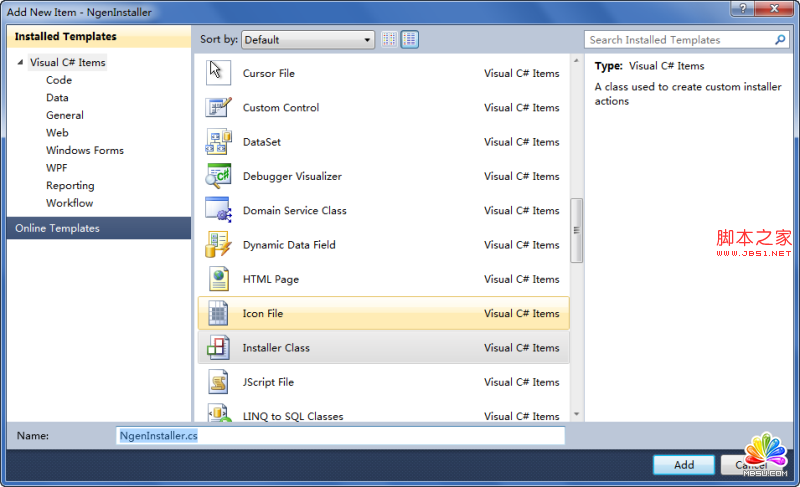Open the Sort by Default dropdown
The height and width of the screenshot is (487, 800).
coord(307,40)
